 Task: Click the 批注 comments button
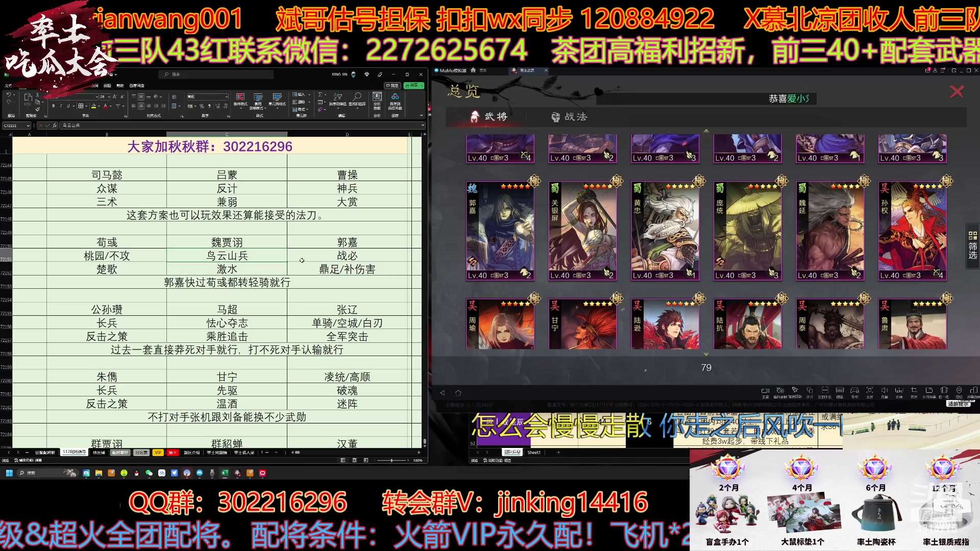tap(393, 86)
